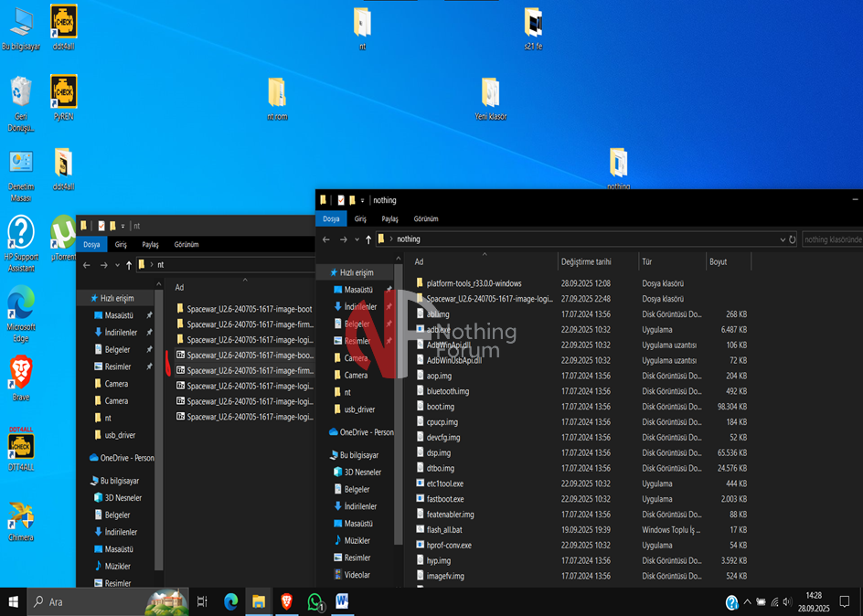This screenshot has width=863, height=616.
Task: Open the HP Support Assistant desktop shortcut
Action: click(x=20, y=238)
